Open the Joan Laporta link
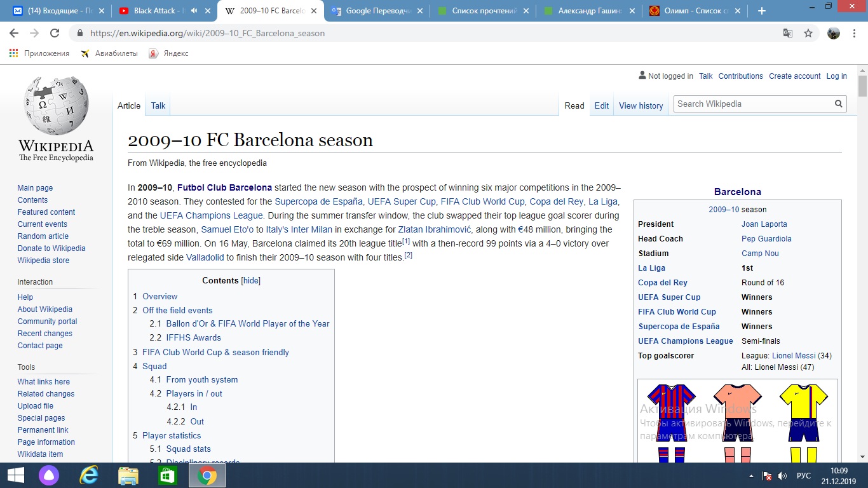This screenshot has width=868, height=488. [764, 224]
